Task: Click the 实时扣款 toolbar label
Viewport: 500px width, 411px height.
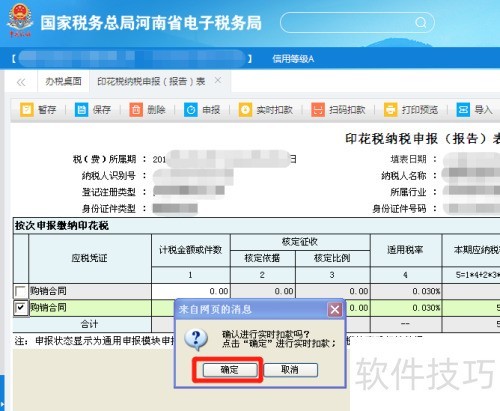Action: pyautogui.click(x=275, y=110)
